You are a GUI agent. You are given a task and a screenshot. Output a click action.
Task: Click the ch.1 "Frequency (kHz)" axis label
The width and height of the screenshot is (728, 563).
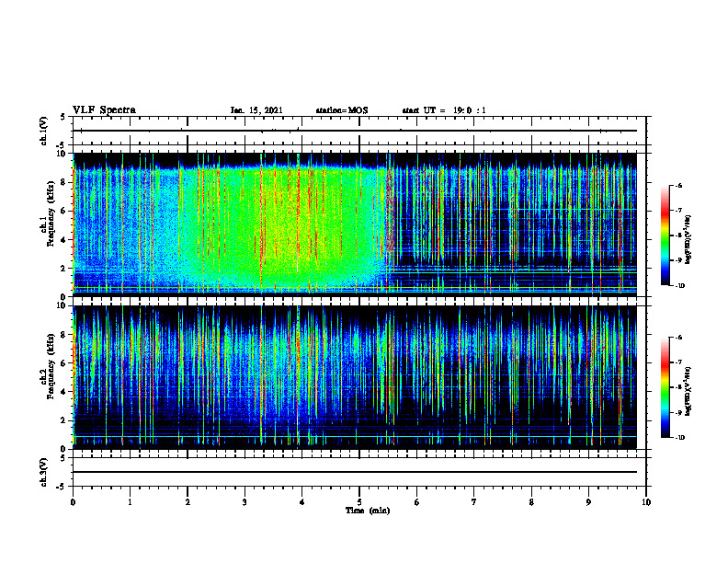pos(51,214)
